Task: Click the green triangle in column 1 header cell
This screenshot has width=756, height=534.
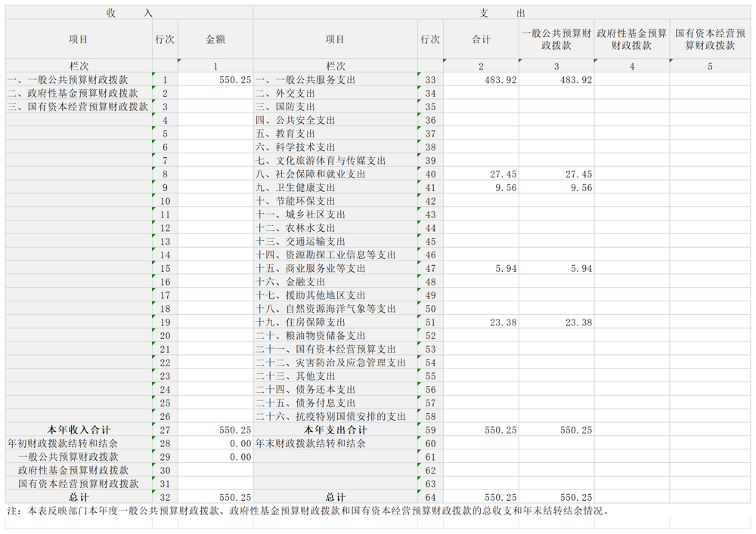Action: [178, 60]
